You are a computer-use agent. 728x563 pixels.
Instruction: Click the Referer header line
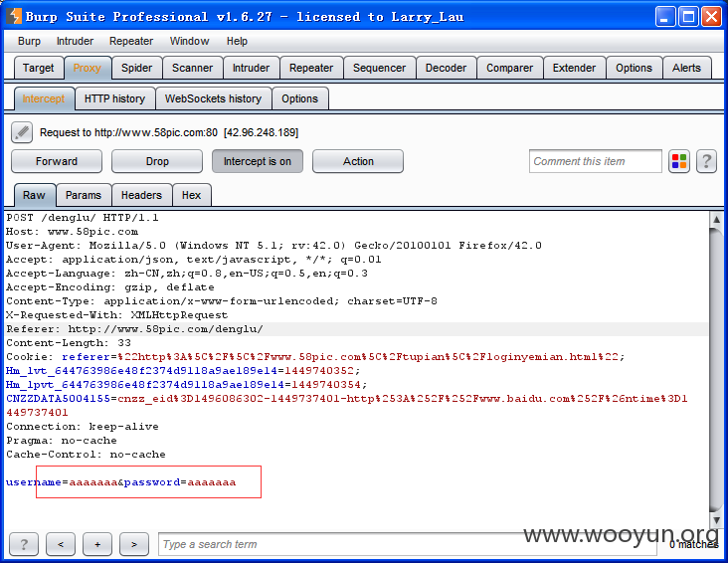pos(134,329)
